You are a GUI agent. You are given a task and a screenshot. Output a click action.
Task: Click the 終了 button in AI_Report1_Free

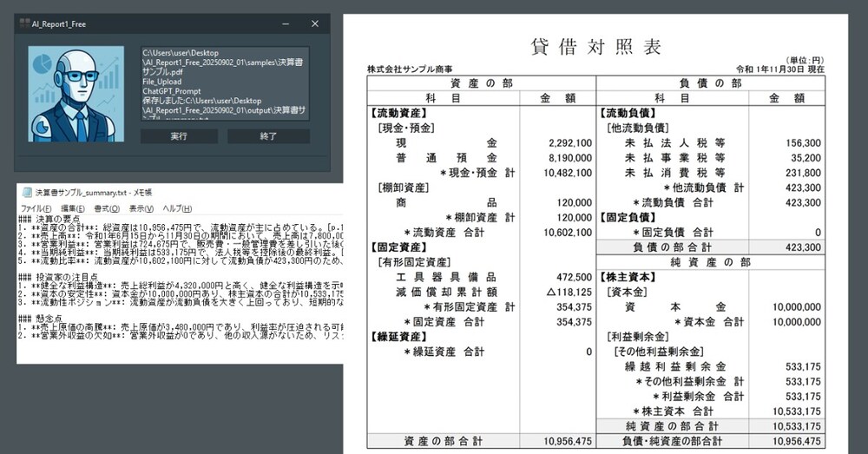point(268,136)
